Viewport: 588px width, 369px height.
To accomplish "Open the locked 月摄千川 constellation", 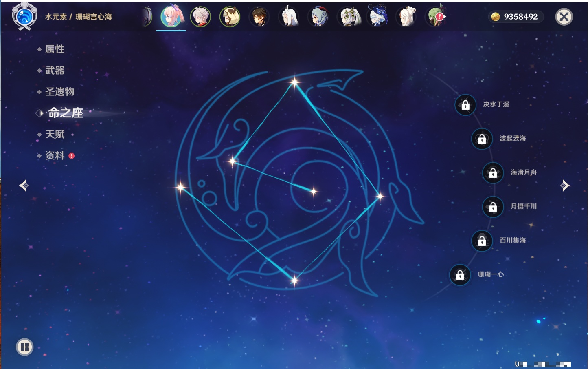I will [x=493, y=207].
